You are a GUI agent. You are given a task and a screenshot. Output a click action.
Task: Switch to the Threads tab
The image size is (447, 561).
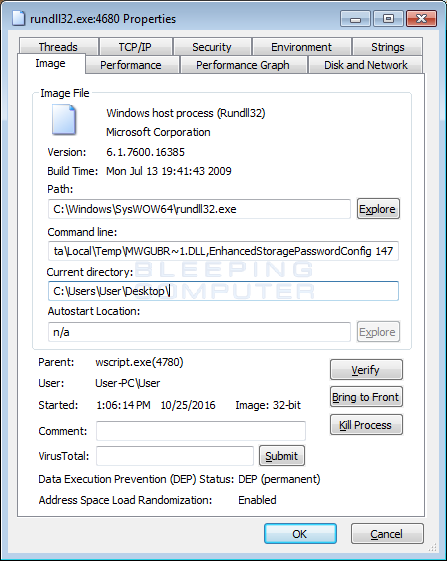(x=58, y=47)
